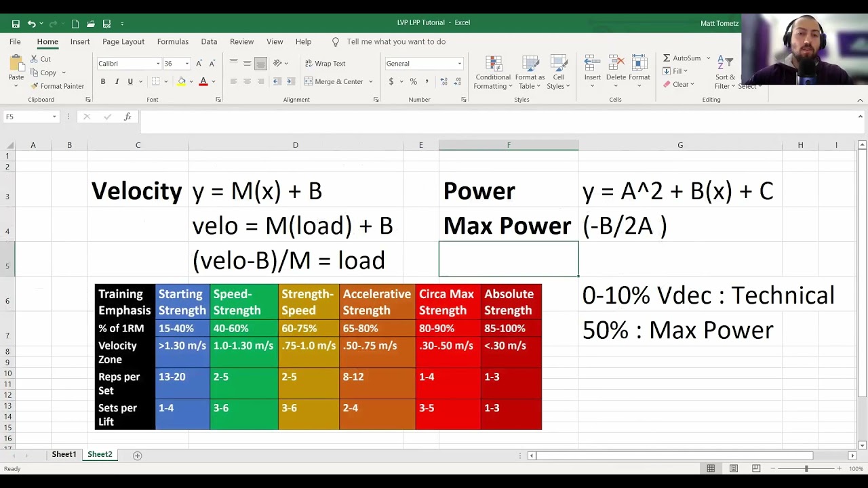Adjust the zoom slider handle
The width and height of the screenshot is (868, 488).
[x=806, y=468]
